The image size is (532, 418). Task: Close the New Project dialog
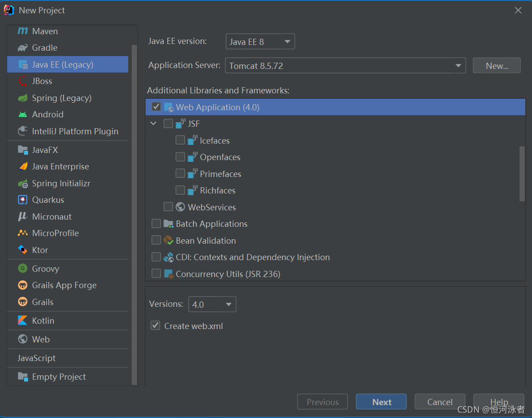point(518,10)
